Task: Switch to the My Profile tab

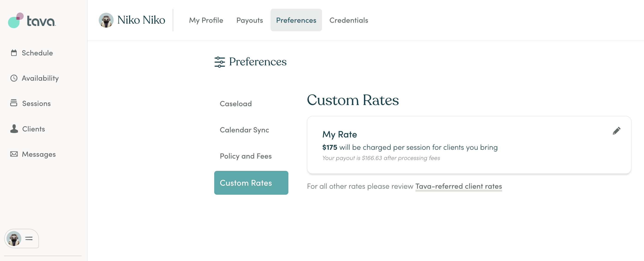Action: click(x=206, y=20)
